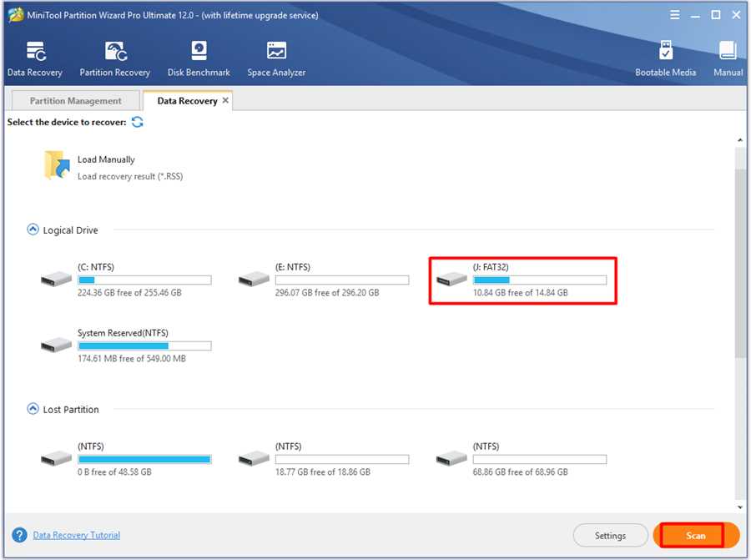Open the Data Recovery Tutorial link

[x=77, y=535]
